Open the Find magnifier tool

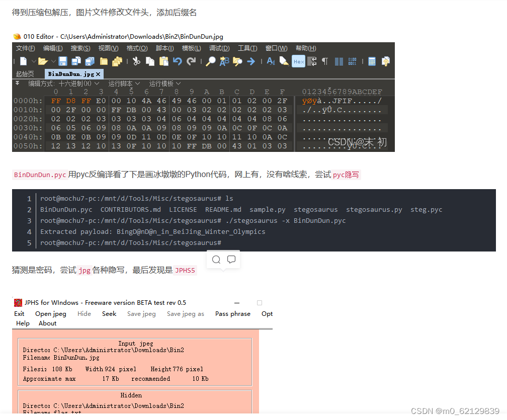tap(211, 61)
